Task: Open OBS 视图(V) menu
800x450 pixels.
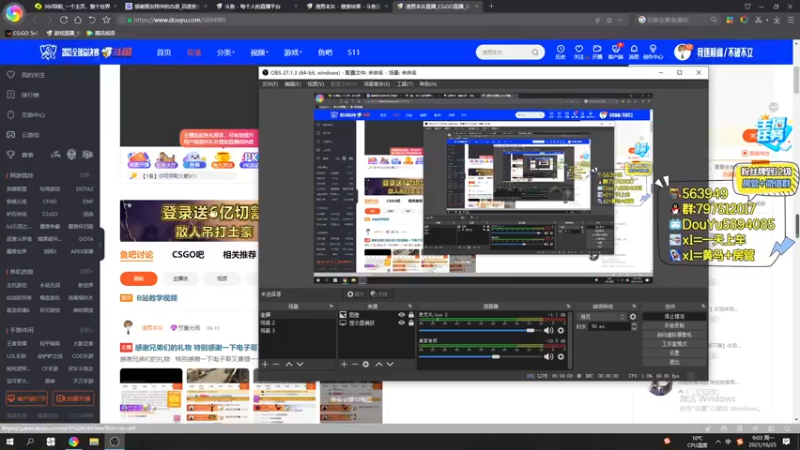Action: [315, 84]
